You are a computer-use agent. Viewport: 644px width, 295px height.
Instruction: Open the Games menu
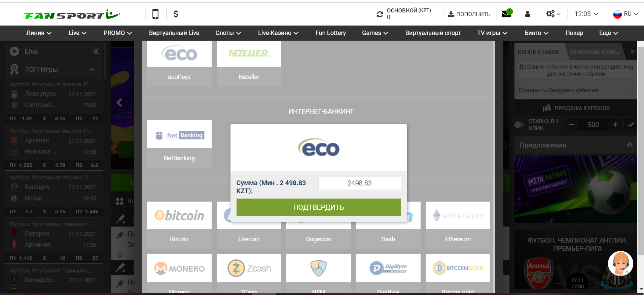pyautogui.click(x=375, y=33)
